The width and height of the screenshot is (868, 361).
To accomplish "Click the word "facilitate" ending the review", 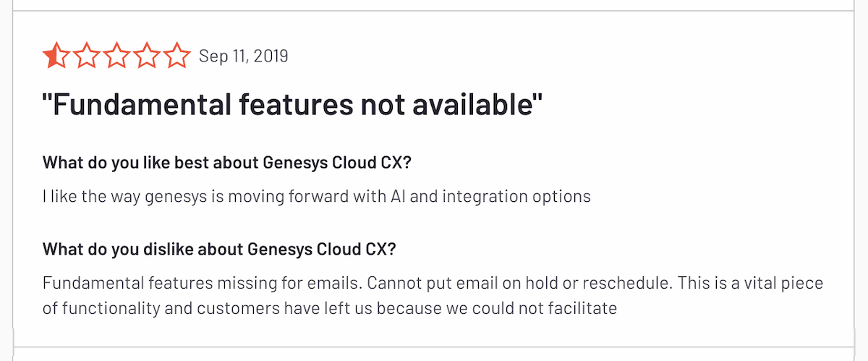I will (x=582, y=309).
